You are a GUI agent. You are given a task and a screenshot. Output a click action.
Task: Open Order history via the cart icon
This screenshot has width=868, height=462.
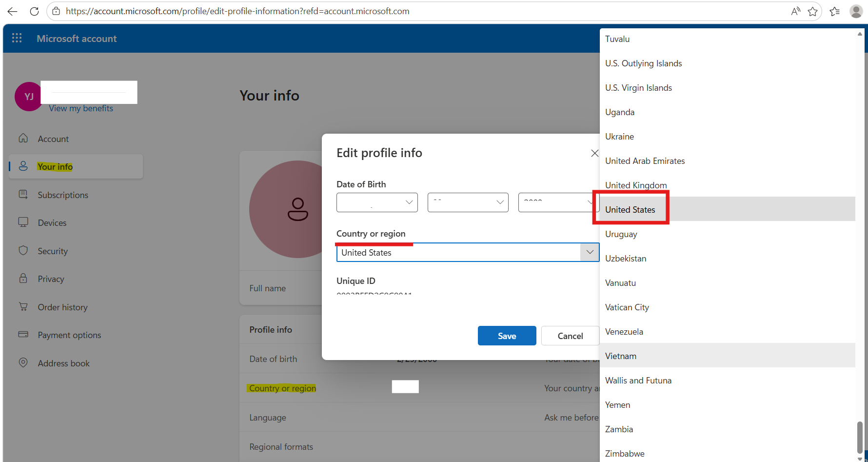coord(23,306)
